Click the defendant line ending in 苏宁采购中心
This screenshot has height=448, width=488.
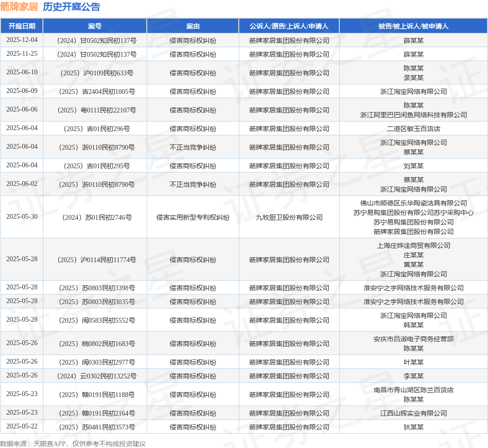413,213
